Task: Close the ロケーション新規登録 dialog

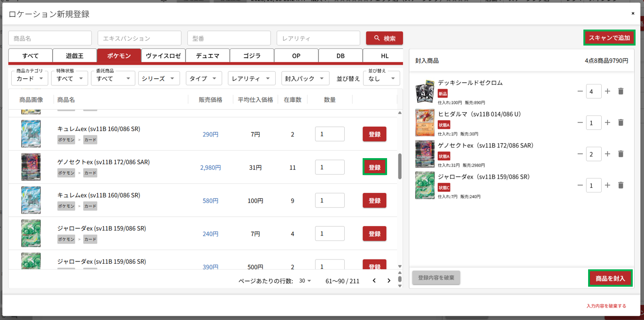Action: [633, 14]
